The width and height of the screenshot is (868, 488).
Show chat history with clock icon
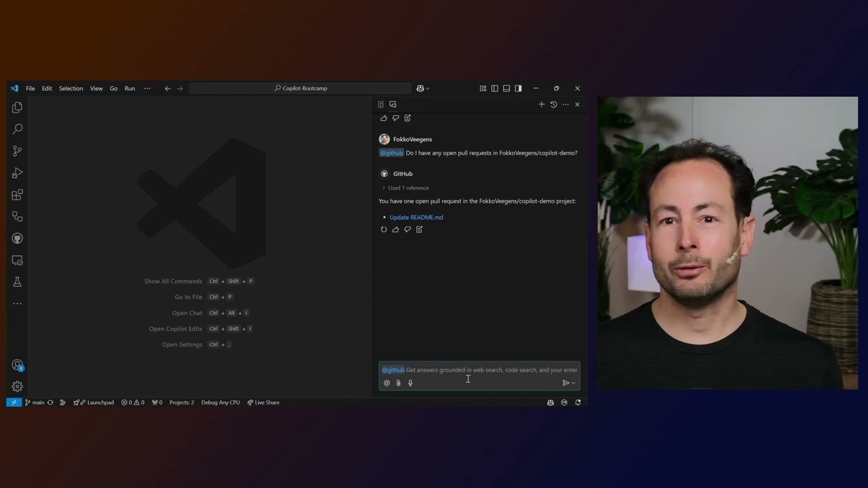click(553, 104)
